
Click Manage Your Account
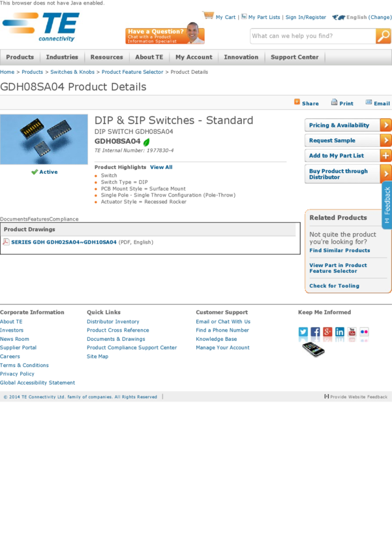pyautogui.click(x=222, y=347)
